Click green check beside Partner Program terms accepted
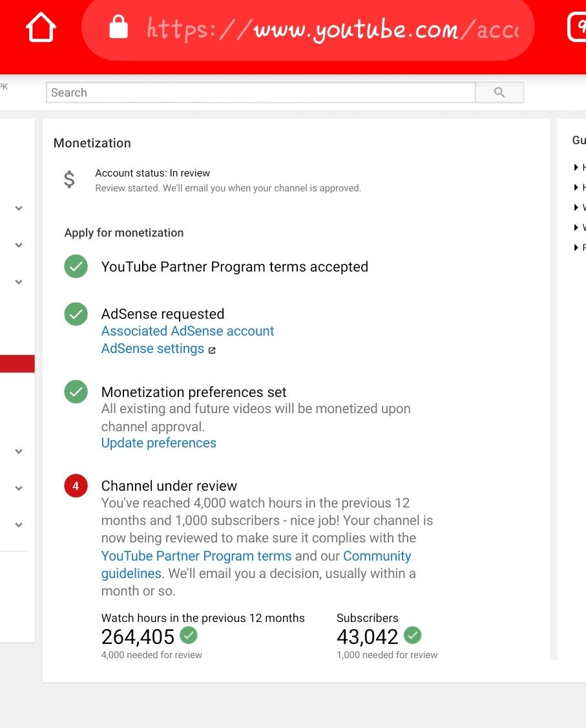This screenshot has width=586, height=728. coord(76,266)
